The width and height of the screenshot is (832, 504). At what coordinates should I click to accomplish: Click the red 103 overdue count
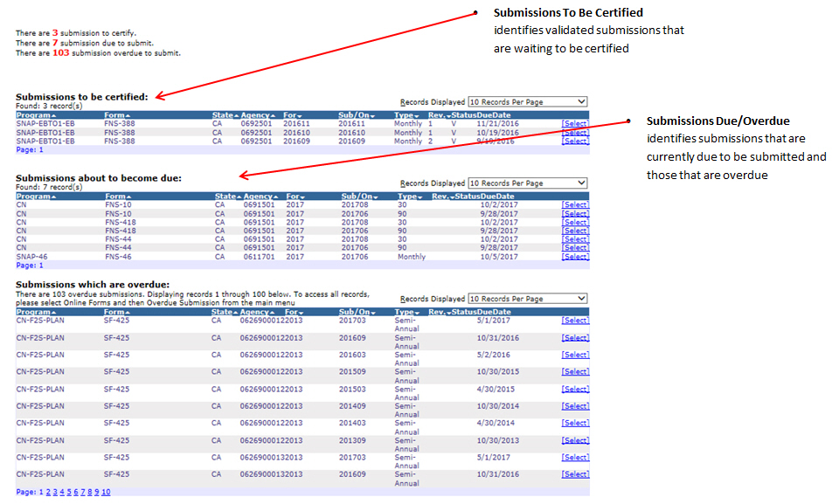(x=60, y=52)
